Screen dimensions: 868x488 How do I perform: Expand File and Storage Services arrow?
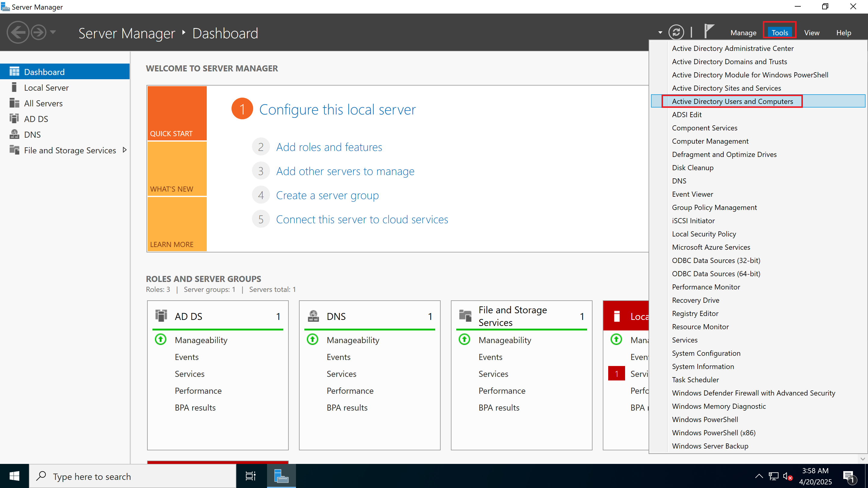coord(125,150)
